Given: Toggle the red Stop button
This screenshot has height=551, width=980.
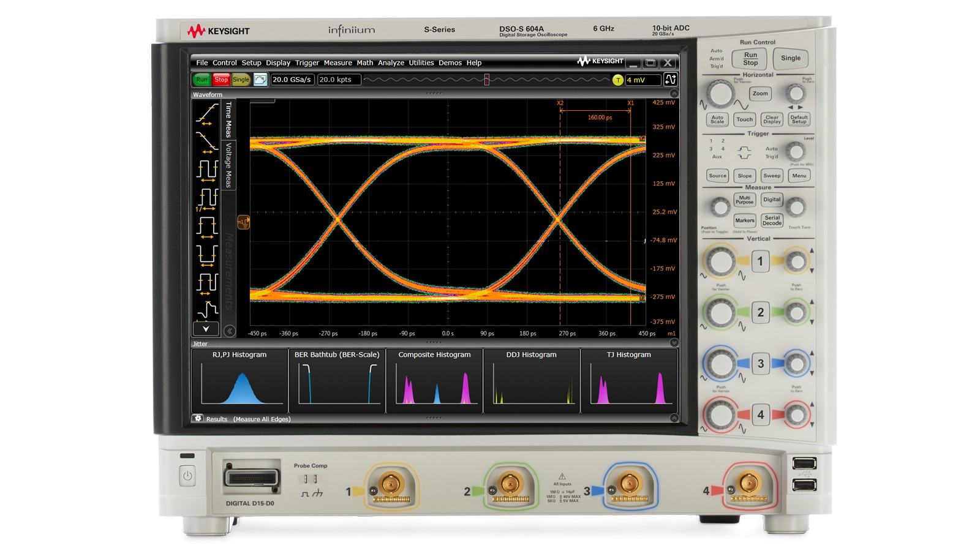Looking at the screenshot, I should [221, 80].
